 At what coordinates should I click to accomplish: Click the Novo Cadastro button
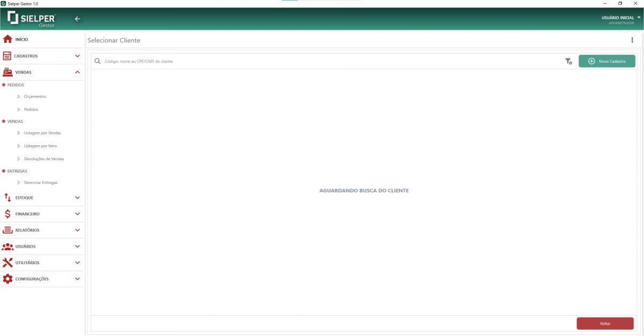pyautogui.click(x=607, y=61)
